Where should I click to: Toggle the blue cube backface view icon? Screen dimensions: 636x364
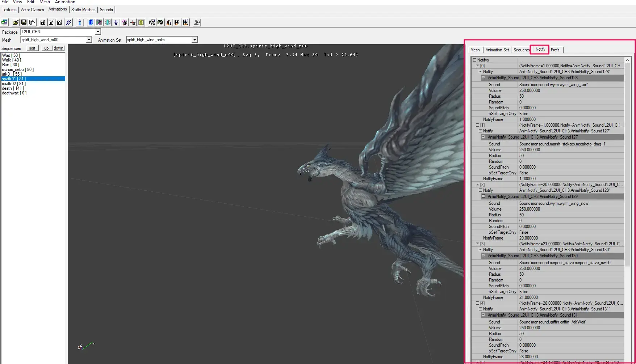tap(91, 22)
